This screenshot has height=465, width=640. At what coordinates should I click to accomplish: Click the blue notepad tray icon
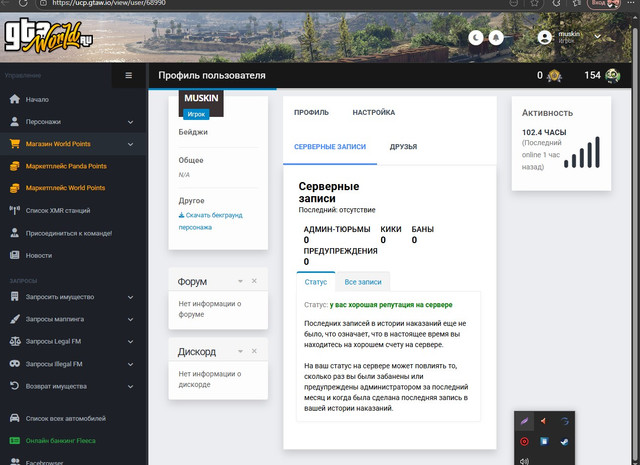544,441
